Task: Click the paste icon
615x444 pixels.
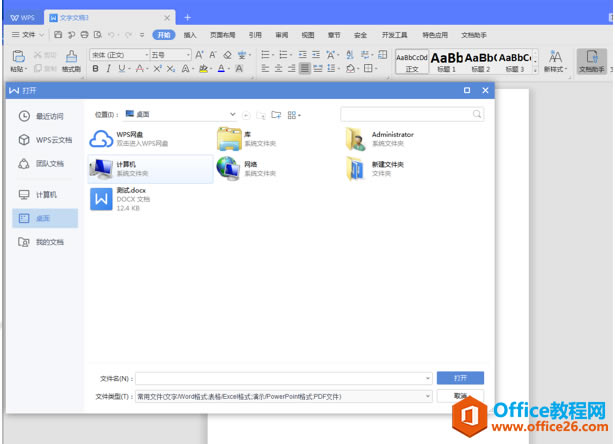Action: (18, 56)
